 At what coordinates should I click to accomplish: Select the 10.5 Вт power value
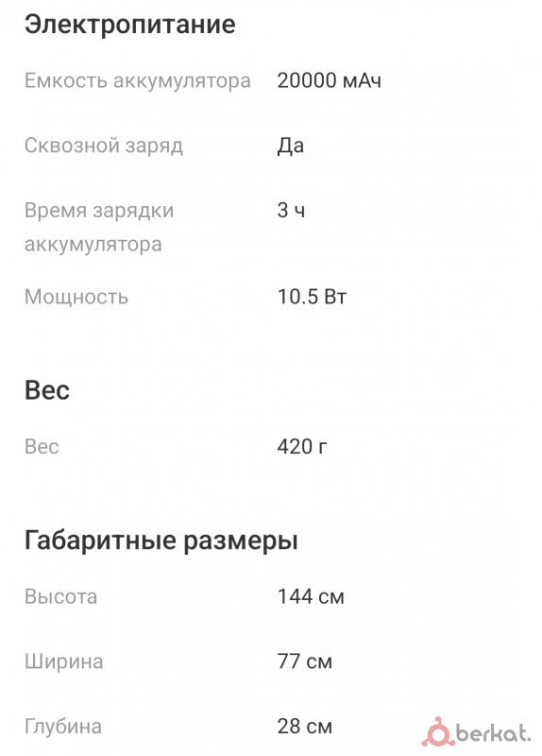[x=312, y=297]
